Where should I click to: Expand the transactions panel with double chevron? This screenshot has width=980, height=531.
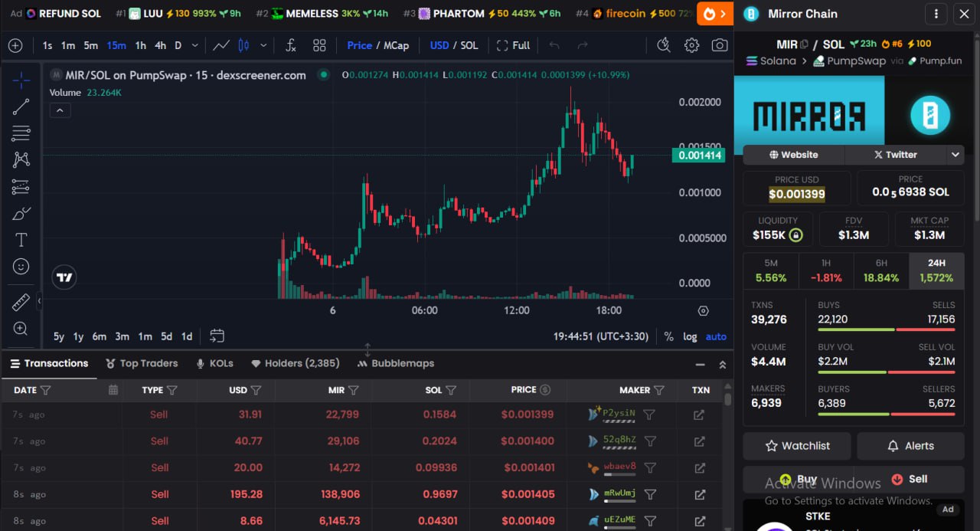tap(722, 365)
